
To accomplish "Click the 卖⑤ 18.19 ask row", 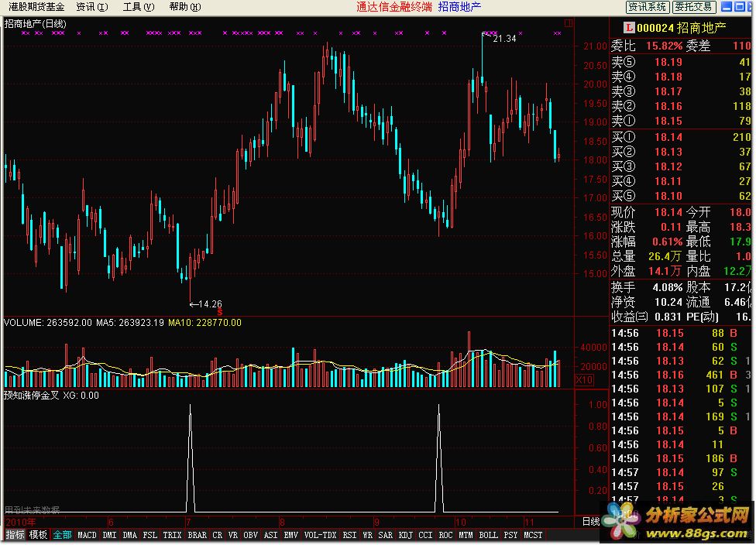I will (681, 62).
